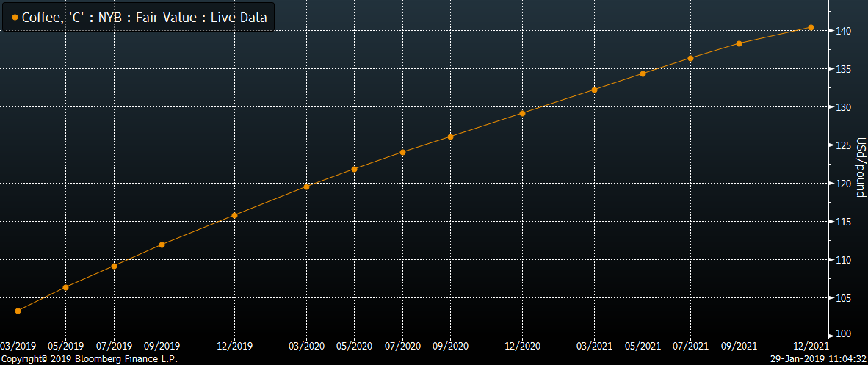This screenshot has height=365, width=868.
Task: Click the 09/2020 data point on the curve
Action: tap(450, 137)
